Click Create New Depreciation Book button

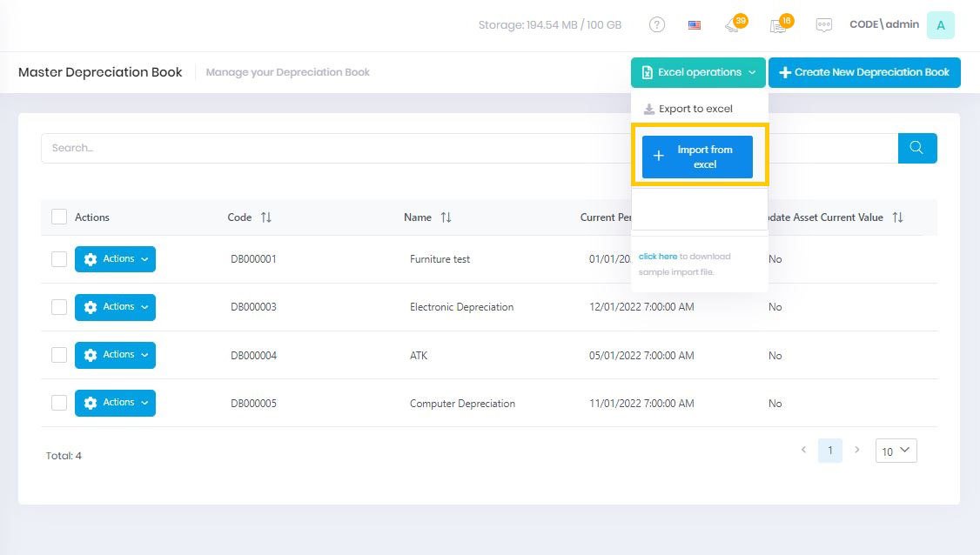[x=863, y=72]
